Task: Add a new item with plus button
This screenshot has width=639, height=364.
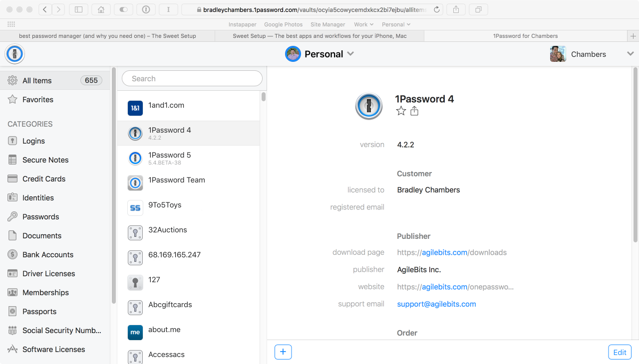Action: pyautogui.click(x=283, y=352)
